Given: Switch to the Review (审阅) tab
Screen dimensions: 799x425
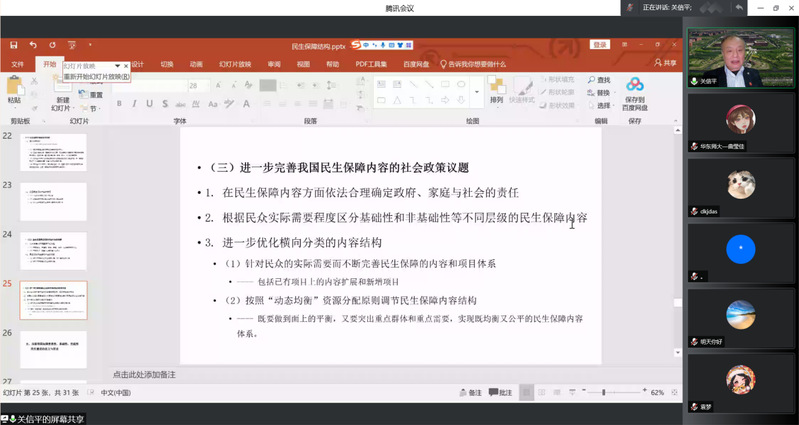Looking at the screenshot, I should [x=274, y=64].
